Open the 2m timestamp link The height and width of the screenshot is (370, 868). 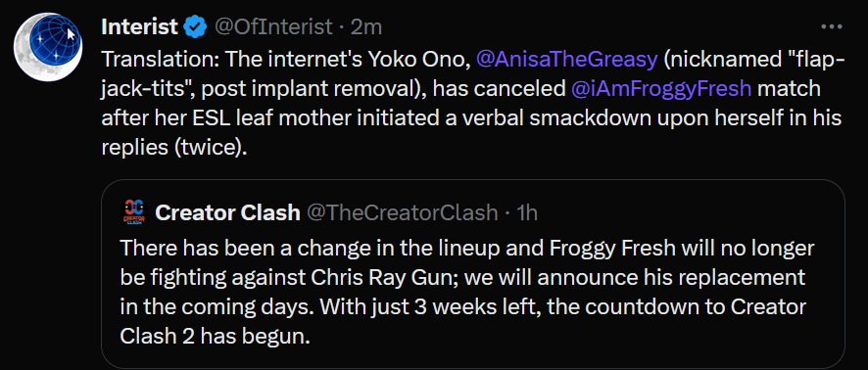click(365, 26)
